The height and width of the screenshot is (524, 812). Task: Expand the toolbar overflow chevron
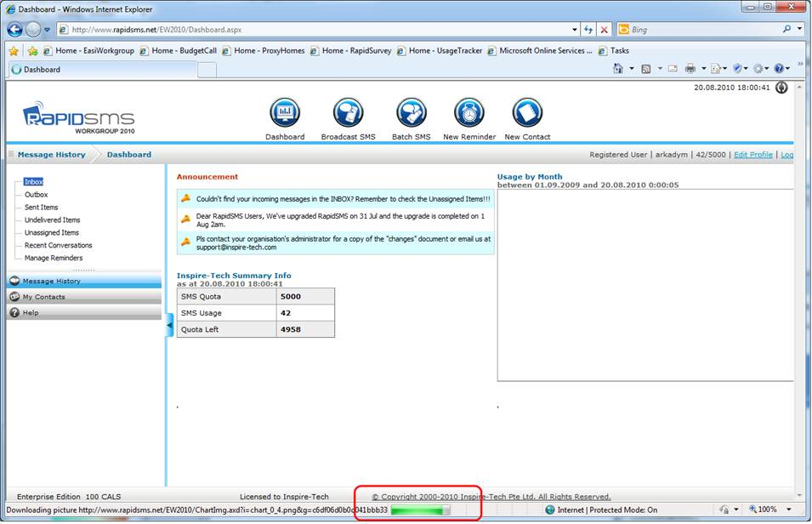[x=801, y=65]
